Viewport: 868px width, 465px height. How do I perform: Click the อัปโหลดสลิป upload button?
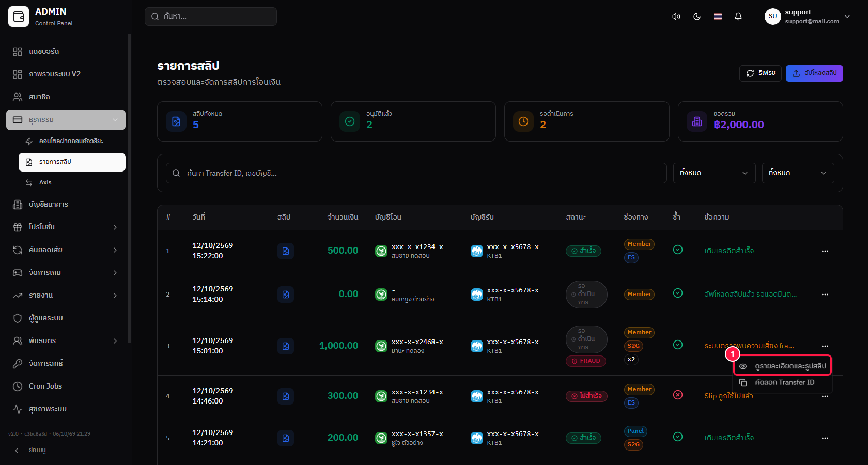point(814,73)
